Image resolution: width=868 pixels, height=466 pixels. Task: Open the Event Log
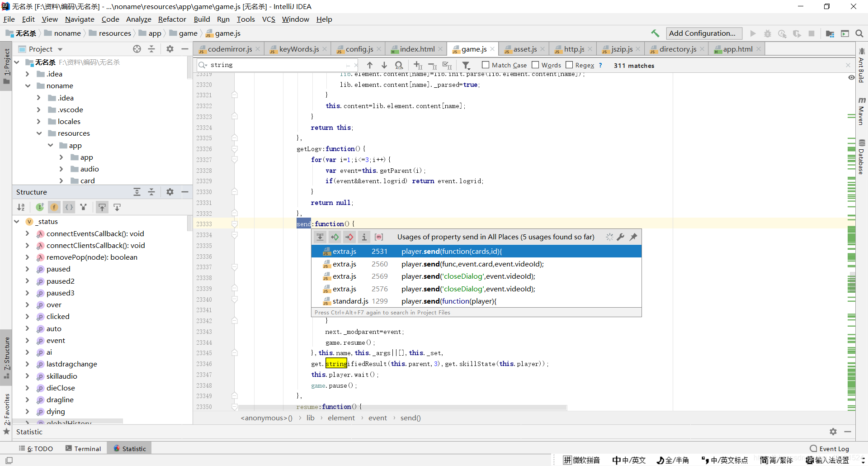(x=830, y=448)
